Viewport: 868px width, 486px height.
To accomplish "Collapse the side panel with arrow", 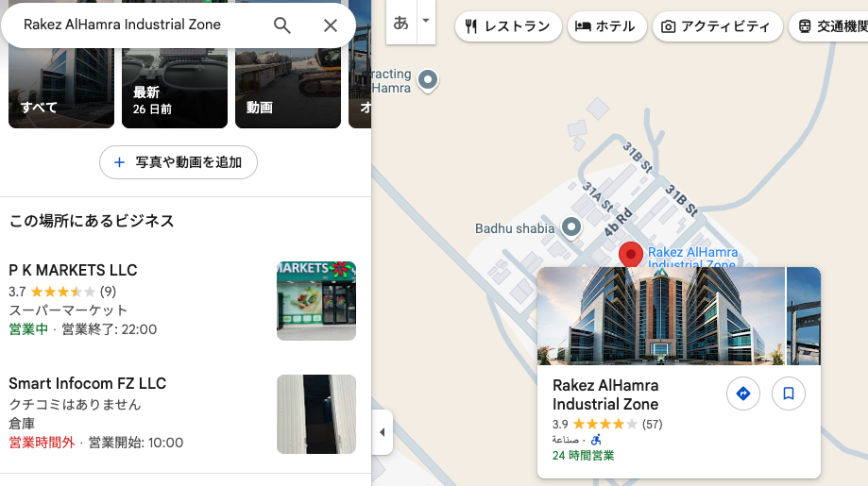I will [382, 432].
